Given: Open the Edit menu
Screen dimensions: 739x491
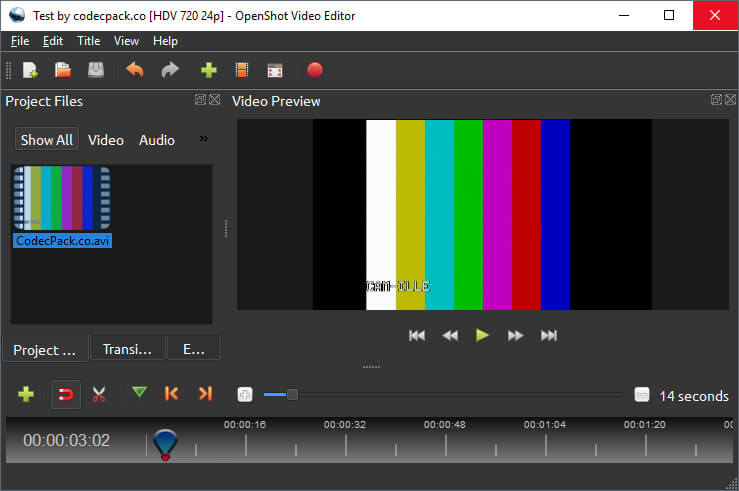Looking at the screenshot, I should (53, 41).
